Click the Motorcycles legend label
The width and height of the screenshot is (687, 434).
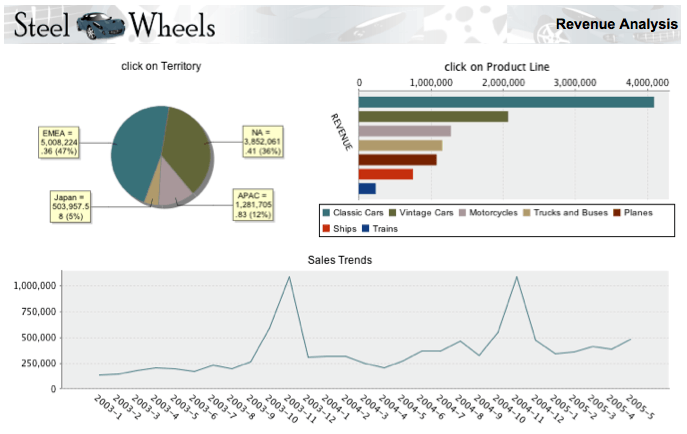point(493,213)
